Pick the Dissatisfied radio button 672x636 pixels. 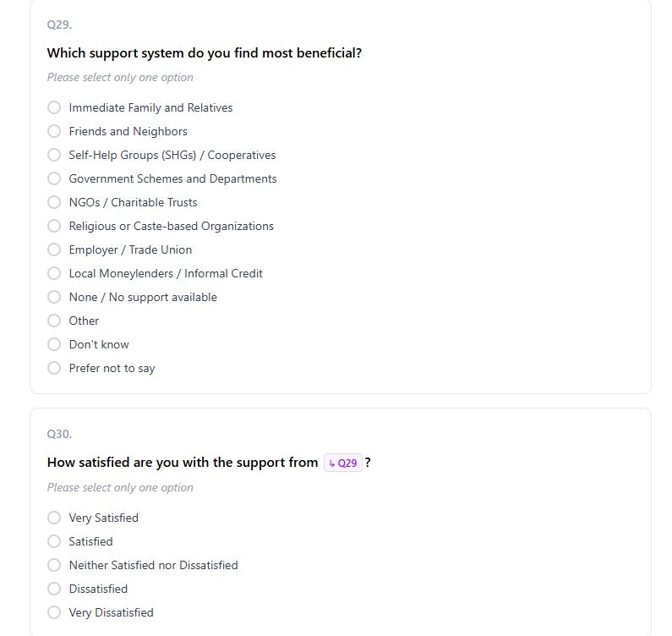coord(54,589)
